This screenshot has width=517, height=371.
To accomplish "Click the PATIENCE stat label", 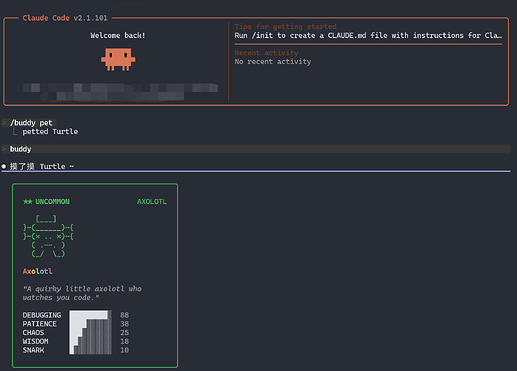I will coord(39,324).
